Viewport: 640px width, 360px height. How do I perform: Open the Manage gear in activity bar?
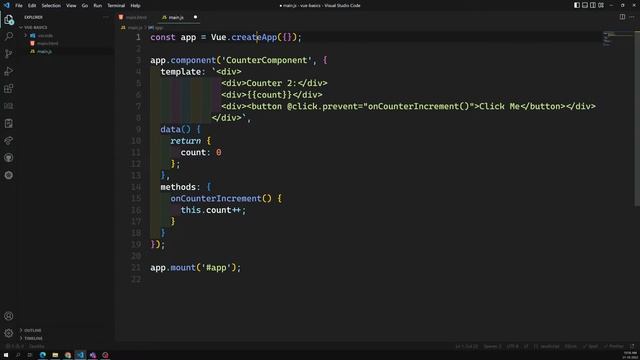tap(9, 333)
